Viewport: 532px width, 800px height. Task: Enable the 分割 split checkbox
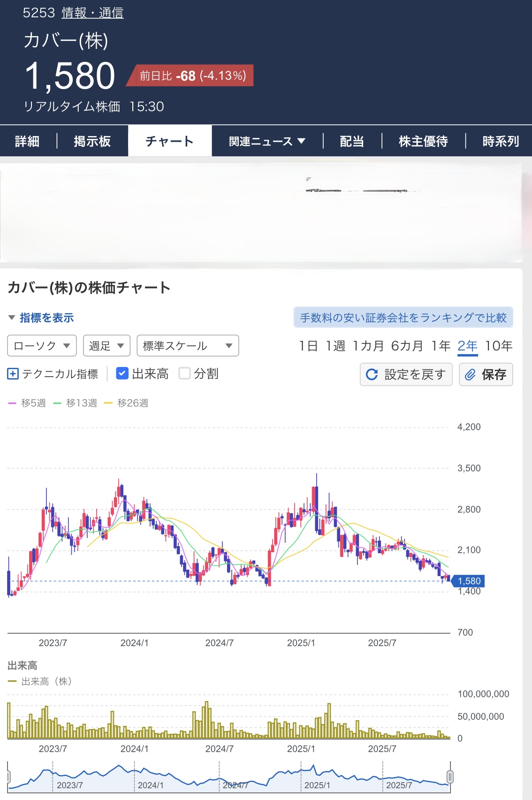point(185,373)
